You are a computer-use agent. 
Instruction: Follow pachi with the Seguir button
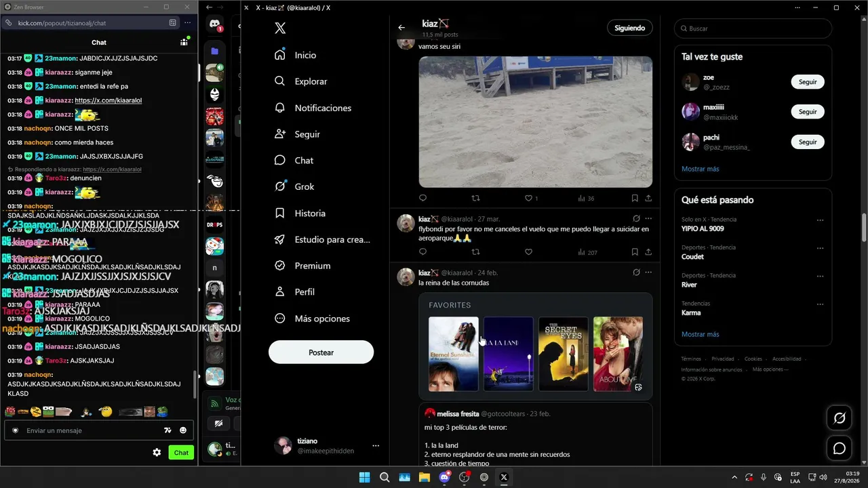point(808,142)
